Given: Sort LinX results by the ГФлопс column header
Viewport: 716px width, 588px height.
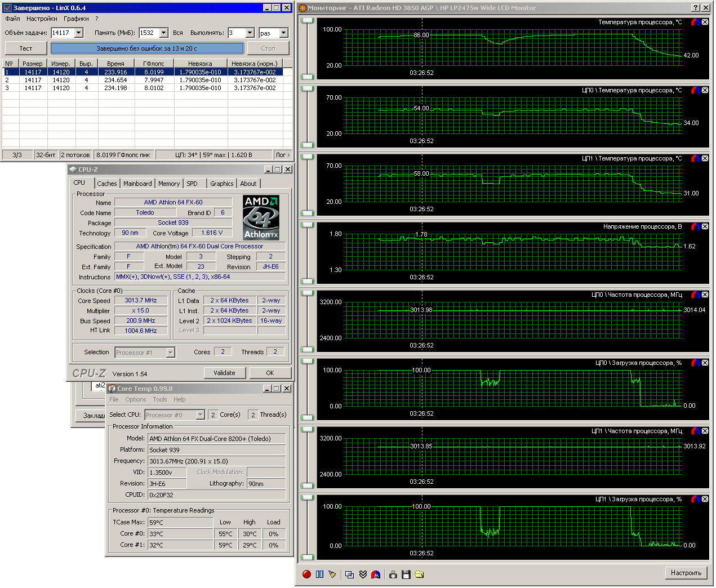Looking at the screenshot, I should point(154,64).
